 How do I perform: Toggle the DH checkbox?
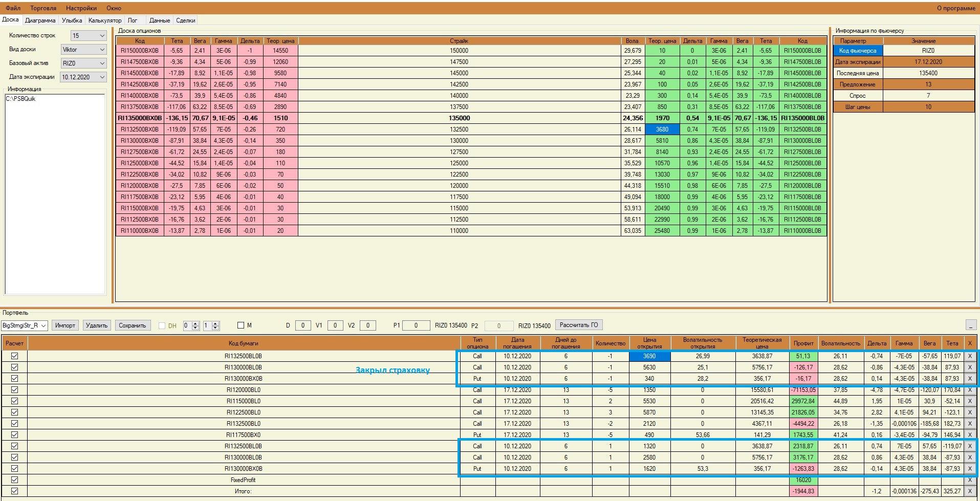[x=162, y=325]
